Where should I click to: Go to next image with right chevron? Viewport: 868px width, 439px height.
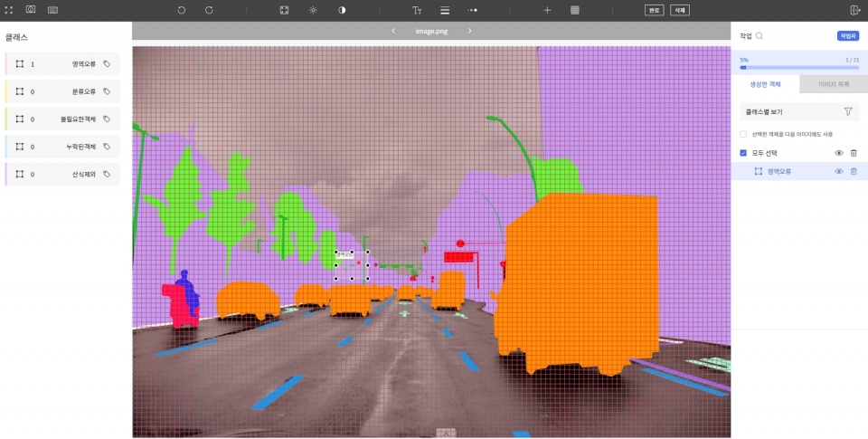(x=470, y=31)
